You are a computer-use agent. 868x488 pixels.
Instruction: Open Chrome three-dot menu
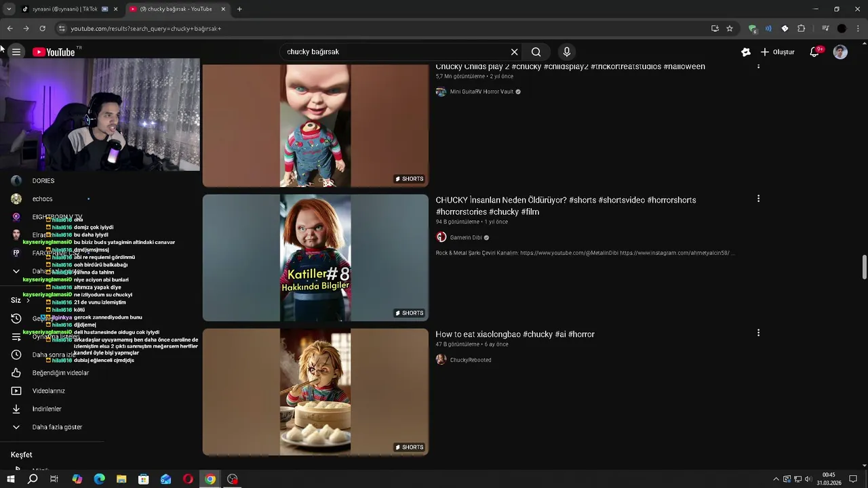[x=859, y=28]
